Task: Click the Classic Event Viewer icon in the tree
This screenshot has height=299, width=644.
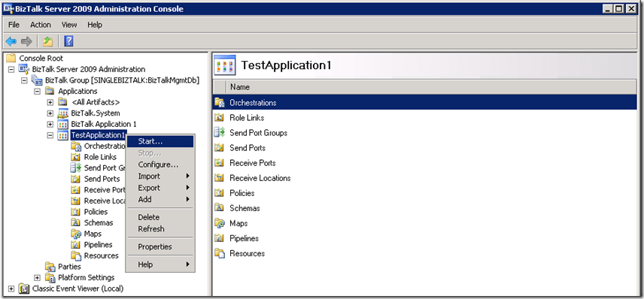Action: click(24, 288)
